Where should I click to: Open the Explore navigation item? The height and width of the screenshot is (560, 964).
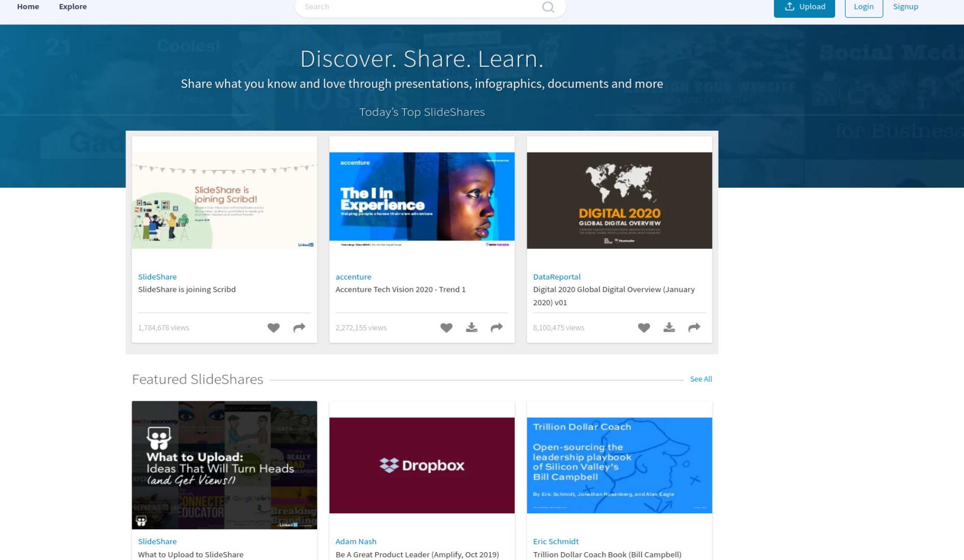(73, 7)
